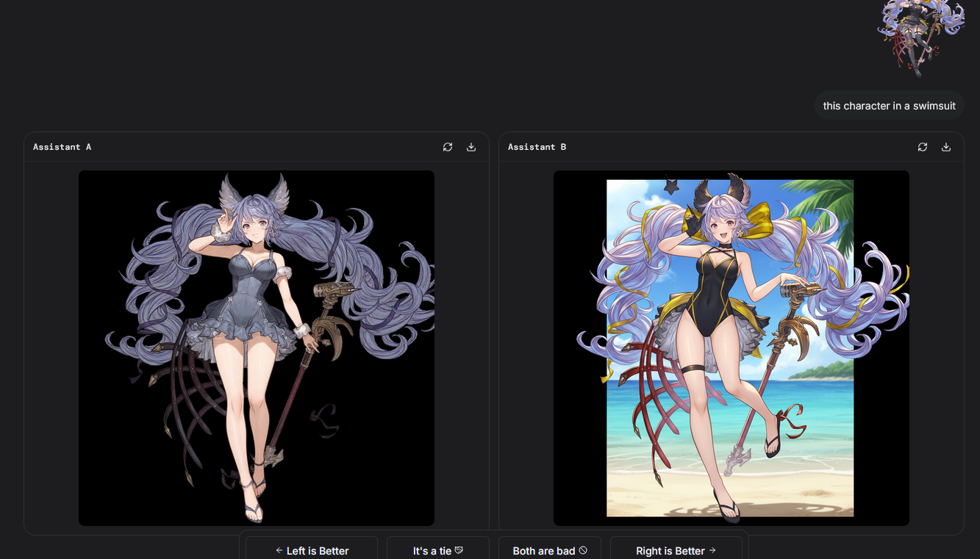Download Assistant A's image
The image size is (980, 559).
pos(471,147)
